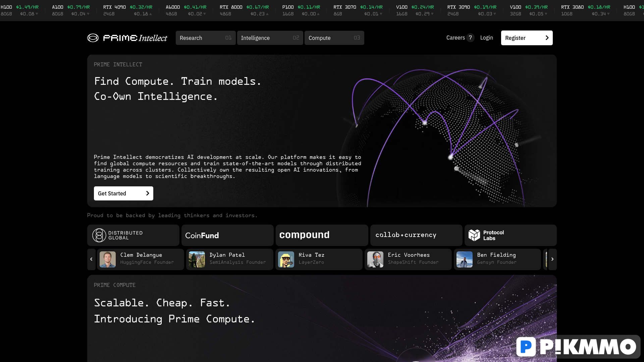Click the PRIME INTELLECT section label

tap(118, 64)
